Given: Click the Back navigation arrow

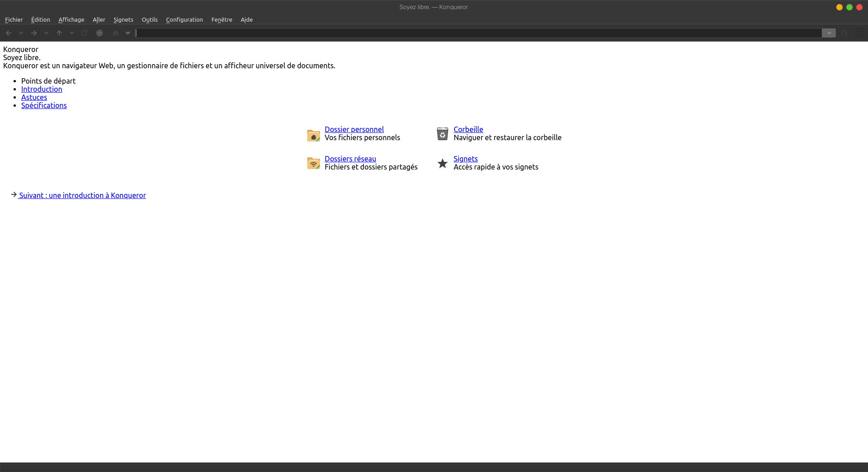Looking at the screenshot, I should [9, 33].
